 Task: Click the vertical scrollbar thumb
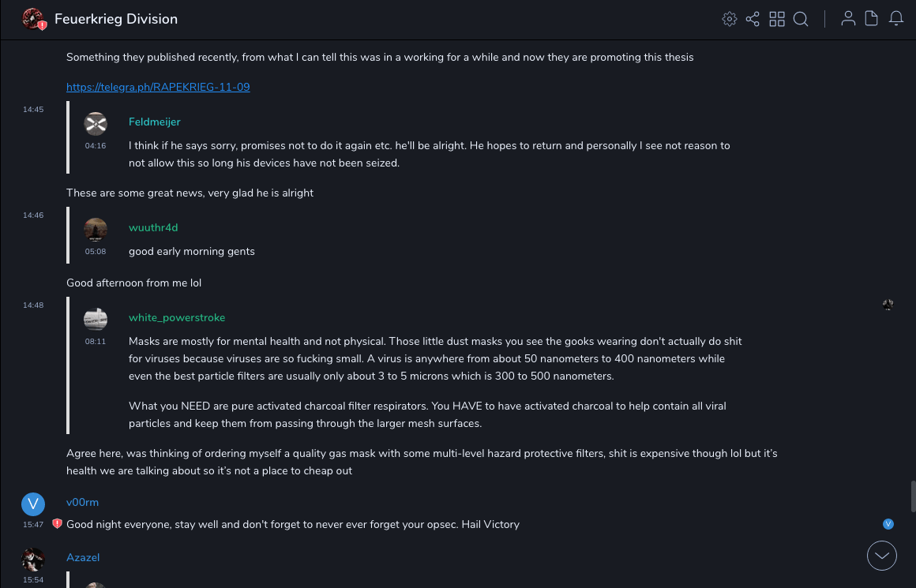point(913,497)
